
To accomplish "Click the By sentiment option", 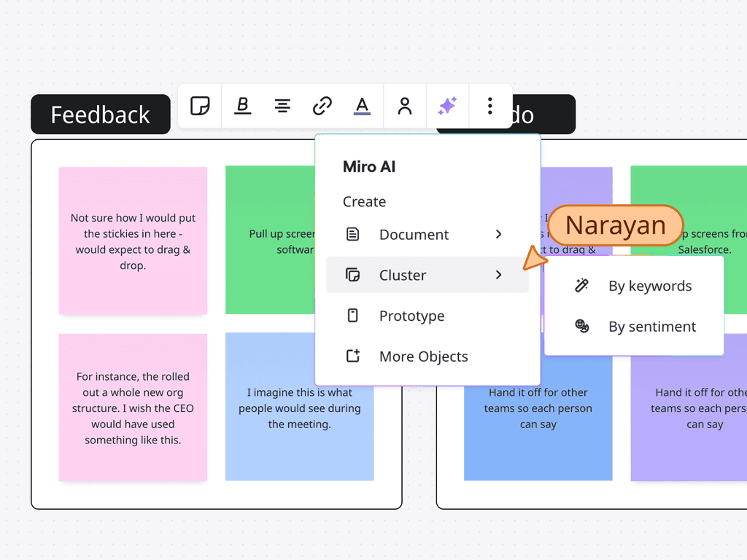I will pos(651,327).
